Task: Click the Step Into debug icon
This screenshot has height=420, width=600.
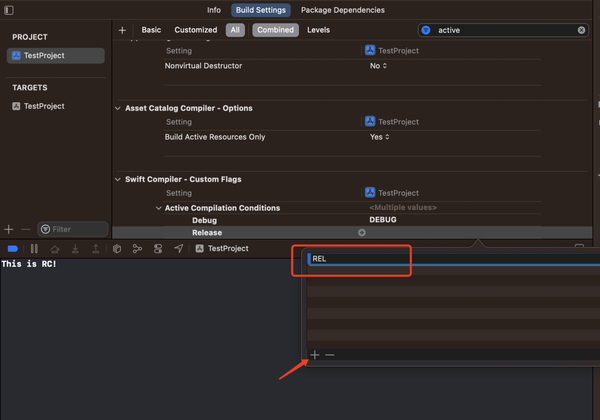Action: (x=75, y=249)
